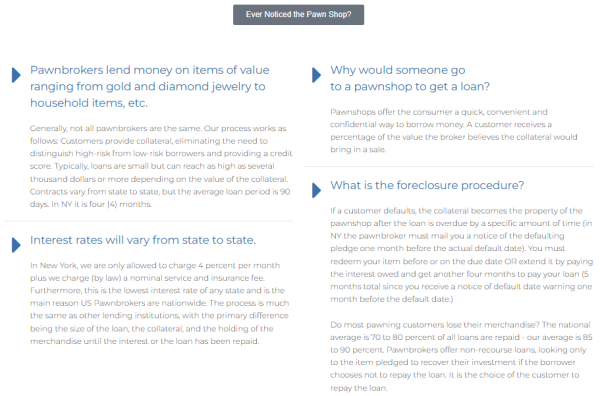Image resolution: width=600 pixels, height=396 pixels.
Task: Select the Interest rates will vary heading
Action: (x=143, y=240)
